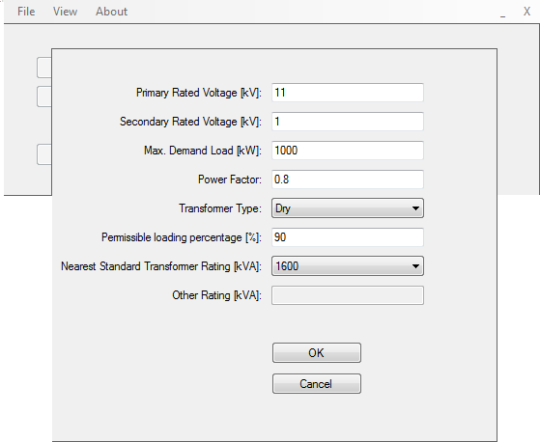This screenshot has width=540, height=442.
Task: Click the Max. Demand Load [kW] label
Action: pyautogui.click(x=203, y=151)
